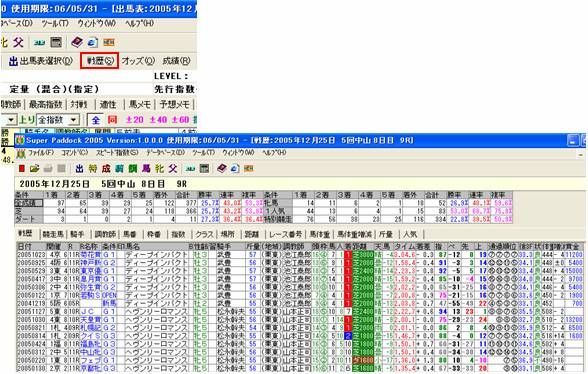Switch to the 馬メモ tab
Image resolution: width=588 pixels, height=374 pixels.
pos(139,104)
